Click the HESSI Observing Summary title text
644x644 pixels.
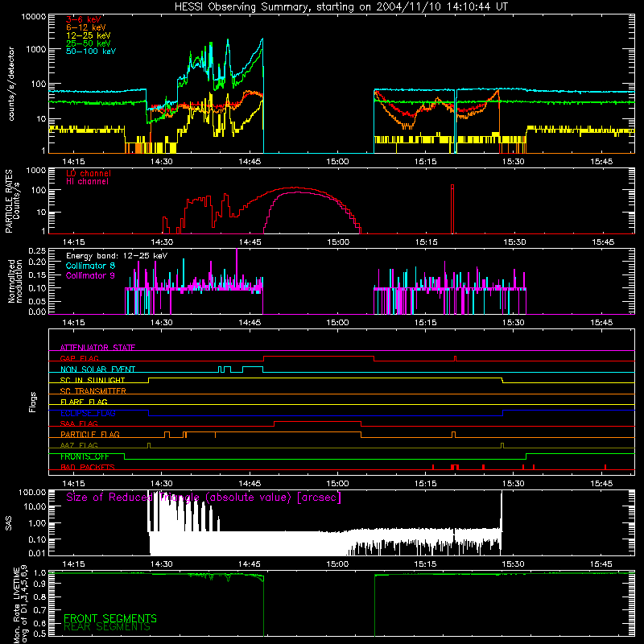click(341, 7)
